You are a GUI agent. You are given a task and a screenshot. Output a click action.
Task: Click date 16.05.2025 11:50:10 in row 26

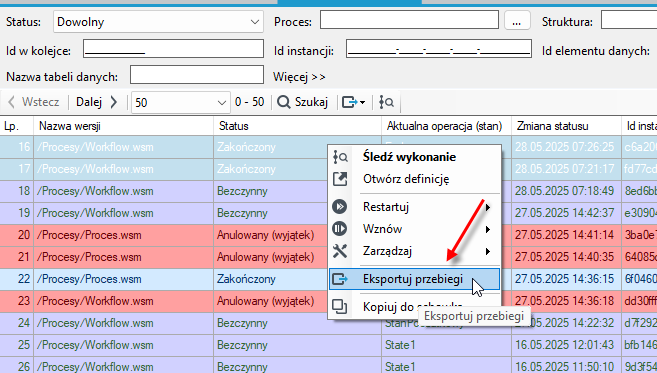tap(564, 367)
